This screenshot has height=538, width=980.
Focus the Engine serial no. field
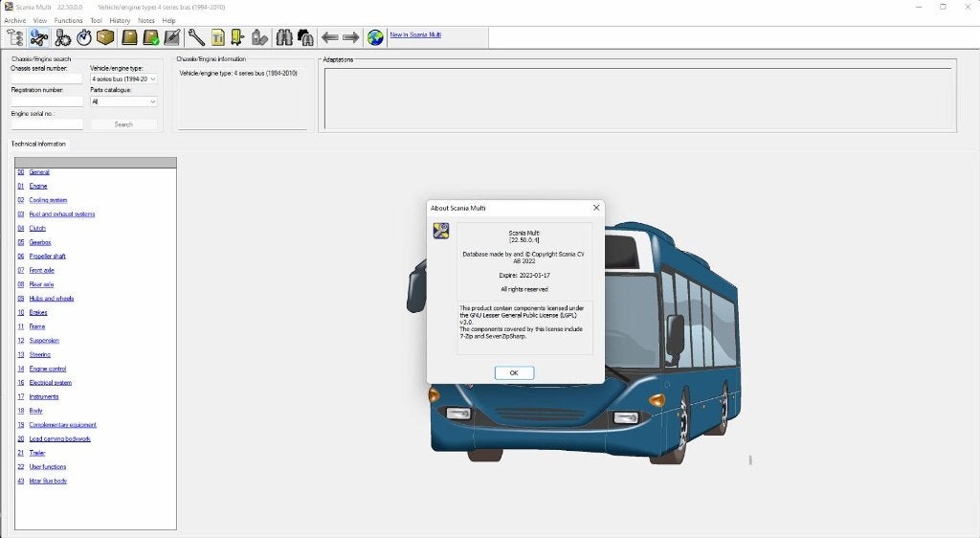pos(47,124)
